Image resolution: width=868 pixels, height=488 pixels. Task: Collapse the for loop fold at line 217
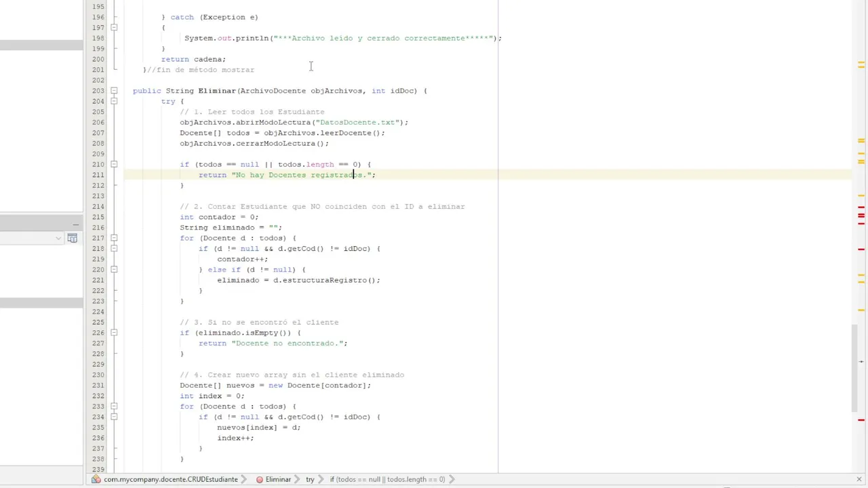(114, 238)
